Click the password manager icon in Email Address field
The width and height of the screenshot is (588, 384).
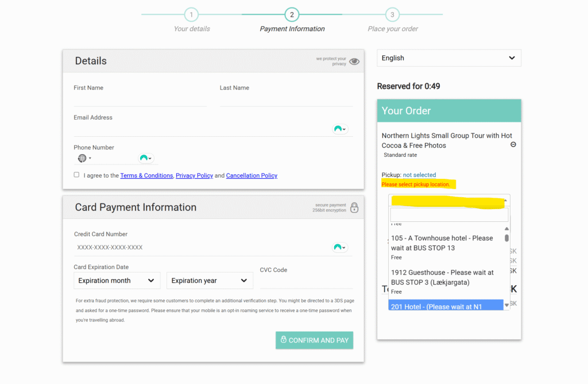tap(340, 129)
